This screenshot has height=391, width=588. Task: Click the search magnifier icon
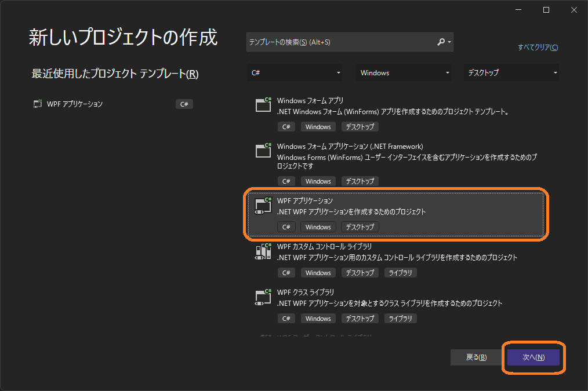click(441, 42)
